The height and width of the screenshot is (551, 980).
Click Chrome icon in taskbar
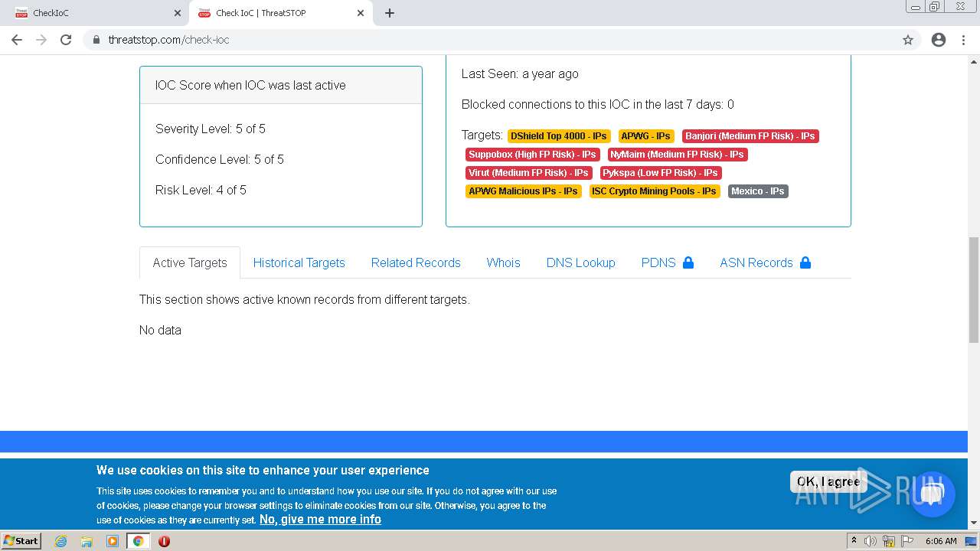point(139,541)
